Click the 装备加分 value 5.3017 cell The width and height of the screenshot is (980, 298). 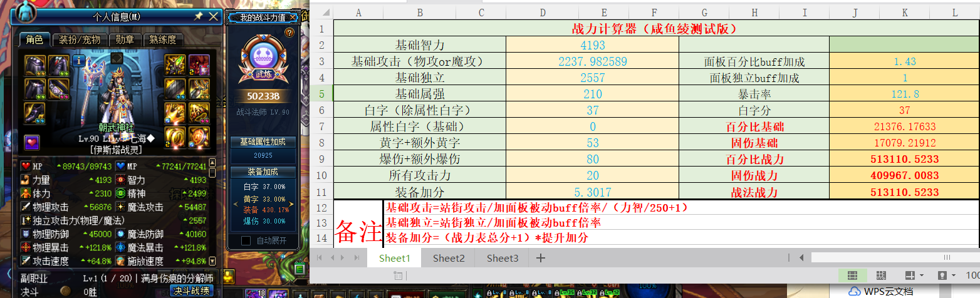click(x=592, y=192)
